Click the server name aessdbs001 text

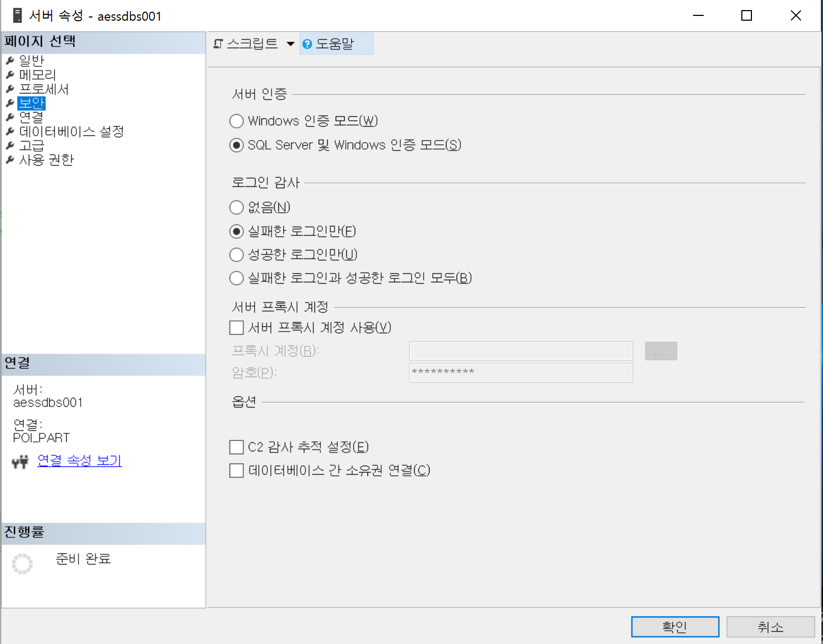click(48, 403)
